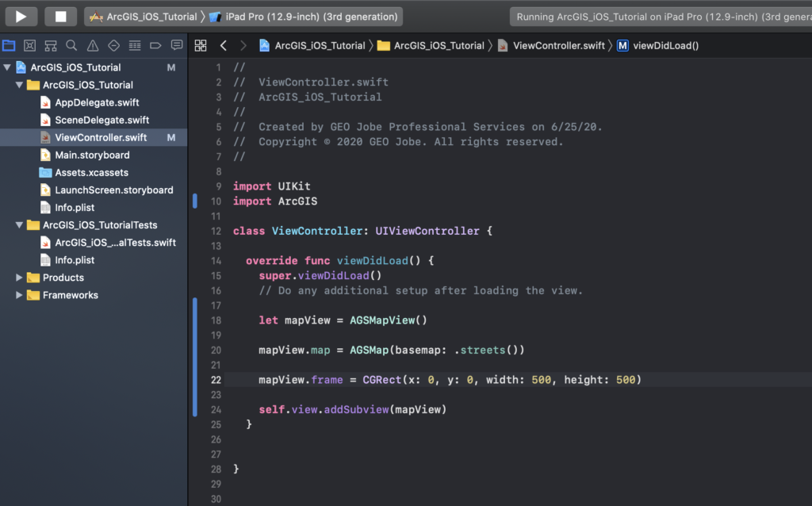Screen dimensions: 812x506
Task: Open the source control navigator
Action: click(29, 45)
